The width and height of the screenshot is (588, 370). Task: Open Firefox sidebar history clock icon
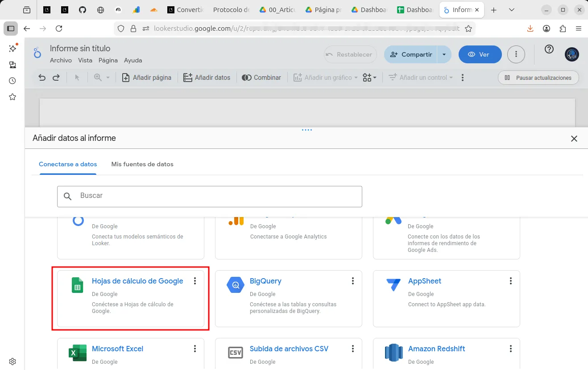pos(12,81)
